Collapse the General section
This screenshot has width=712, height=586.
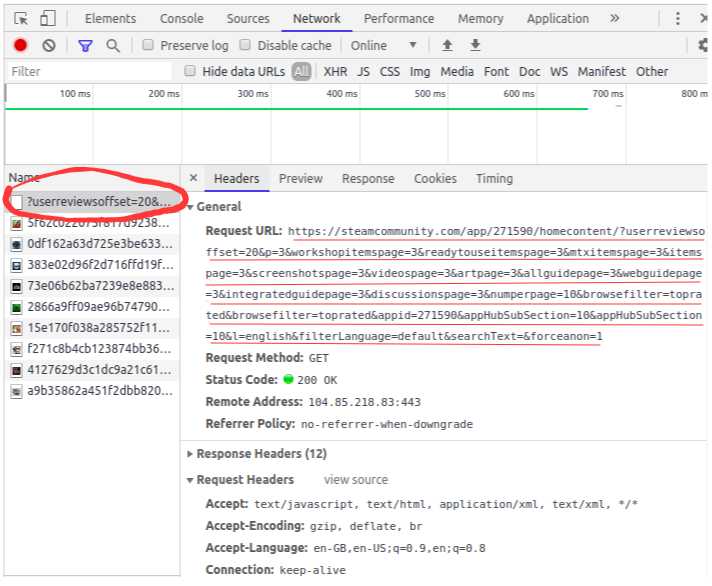(190, 207)
